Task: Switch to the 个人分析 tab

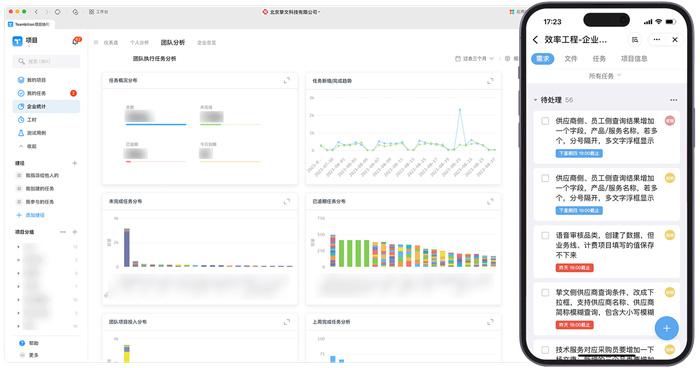Action: tap(139, 42)
